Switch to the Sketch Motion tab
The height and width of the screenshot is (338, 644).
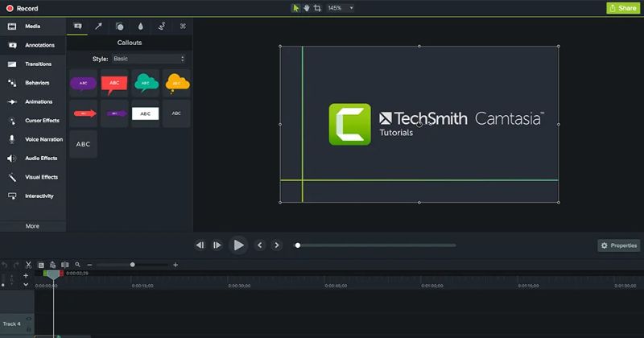coord(162,27)
